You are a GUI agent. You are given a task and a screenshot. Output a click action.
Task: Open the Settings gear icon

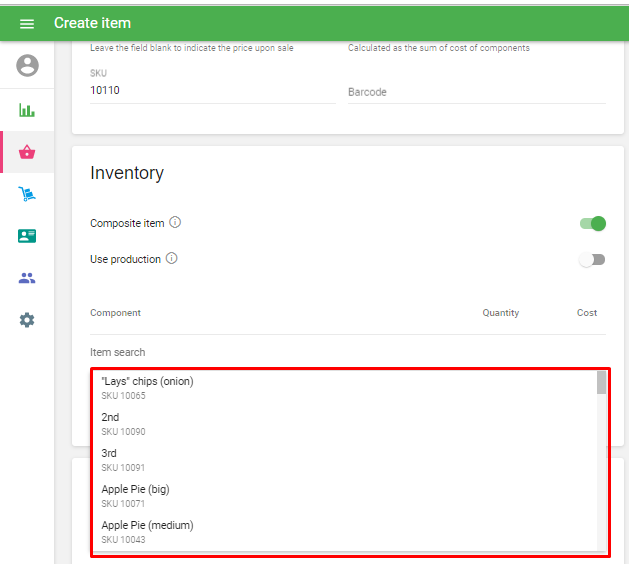(27, 320)
